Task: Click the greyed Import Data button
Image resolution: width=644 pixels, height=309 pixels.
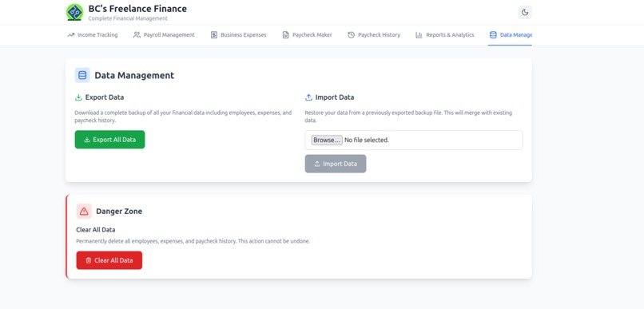Action: point(336,164)
